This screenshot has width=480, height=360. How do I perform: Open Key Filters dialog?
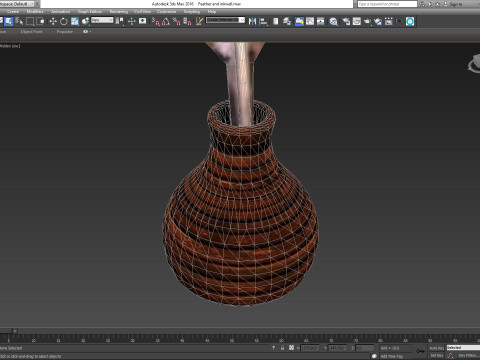pyautogui.click(x=468, y=356)
